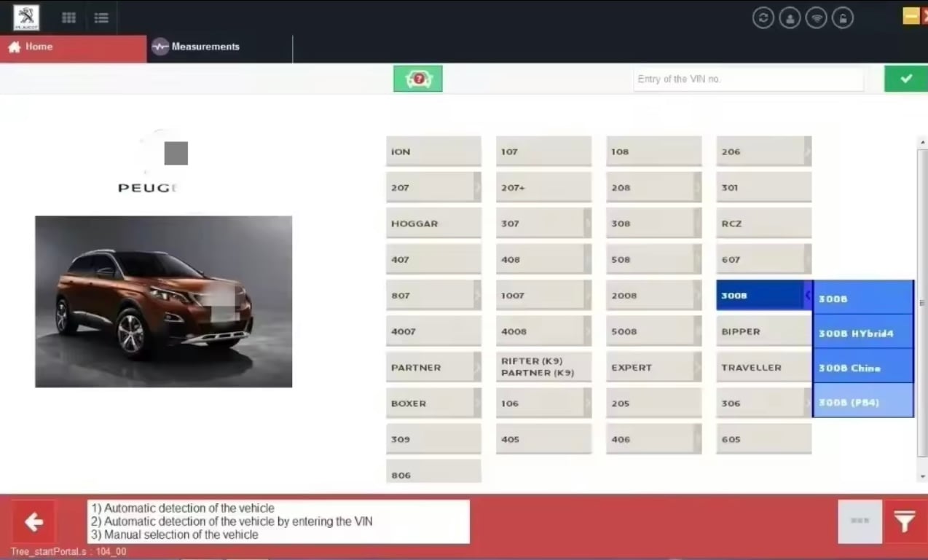This screenshot has width=928, height=560.
Task: Expand the 2008 model submenu arrow
Action: (x=698, y=295)
